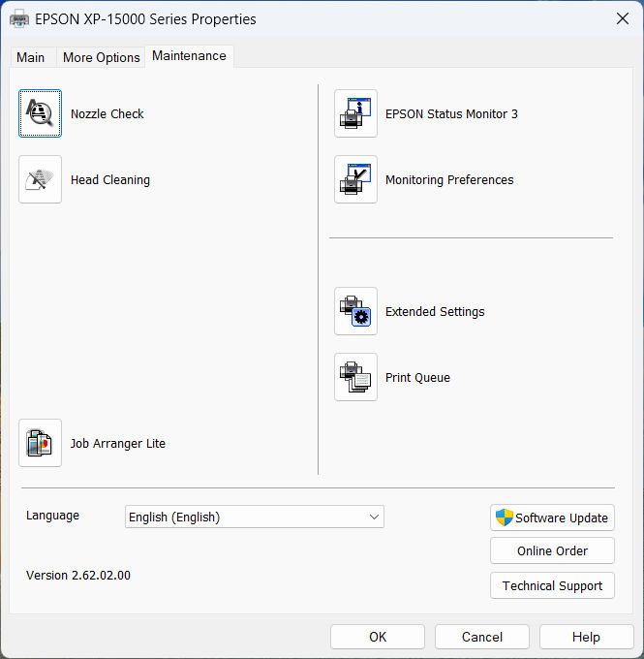This screenshot has width=644, height=659.
Task: Click the Job Arranger Lite label
Action: 117,444
